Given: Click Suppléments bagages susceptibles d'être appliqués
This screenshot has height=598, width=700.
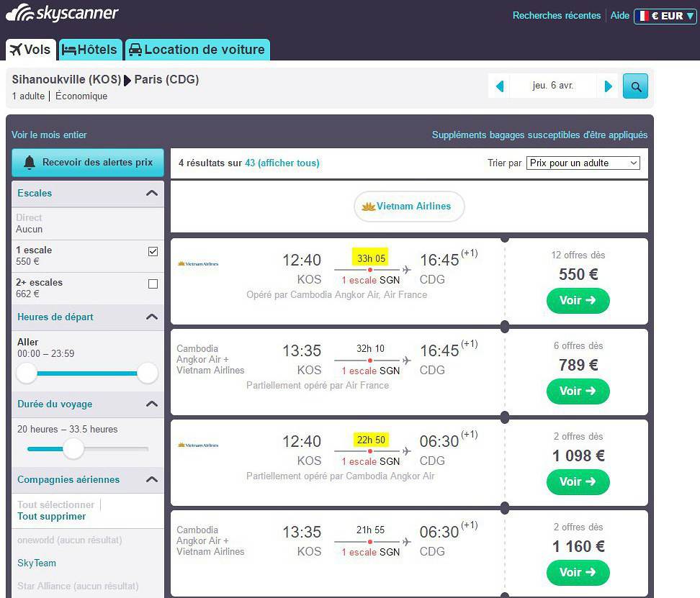Looking at the screenshot, I should point(539,135).
